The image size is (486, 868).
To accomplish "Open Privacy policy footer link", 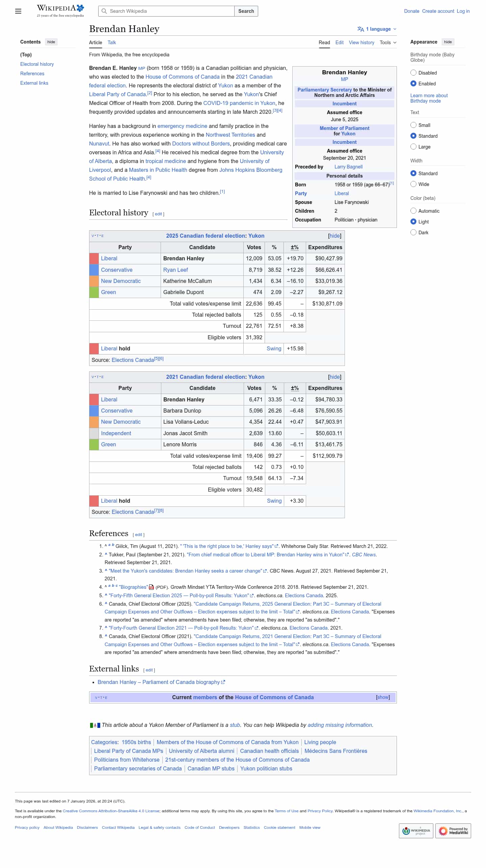I will (x=27, y=827).
